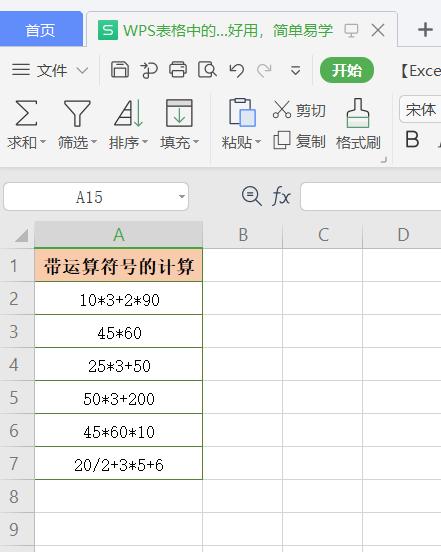441x552 pixels.
Task: Open Print Preview icon
Action: coord(207,70)
